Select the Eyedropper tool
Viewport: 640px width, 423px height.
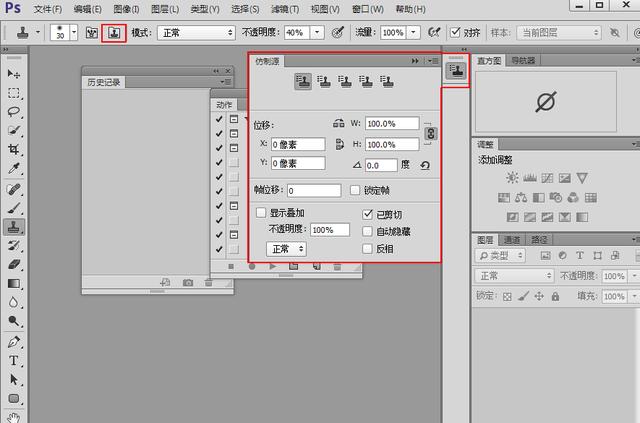13,168
